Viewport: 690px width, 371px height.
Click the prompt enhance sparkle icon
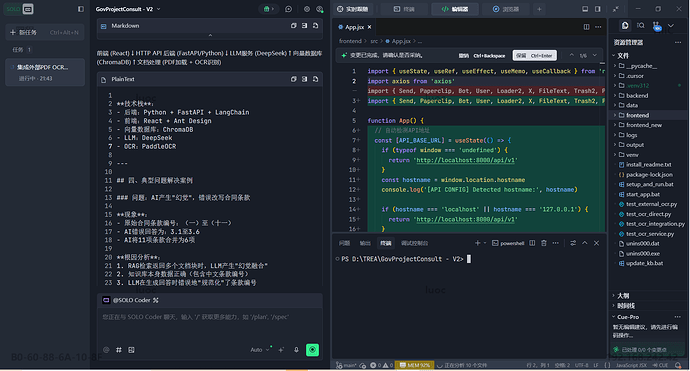tap(282, 350)
